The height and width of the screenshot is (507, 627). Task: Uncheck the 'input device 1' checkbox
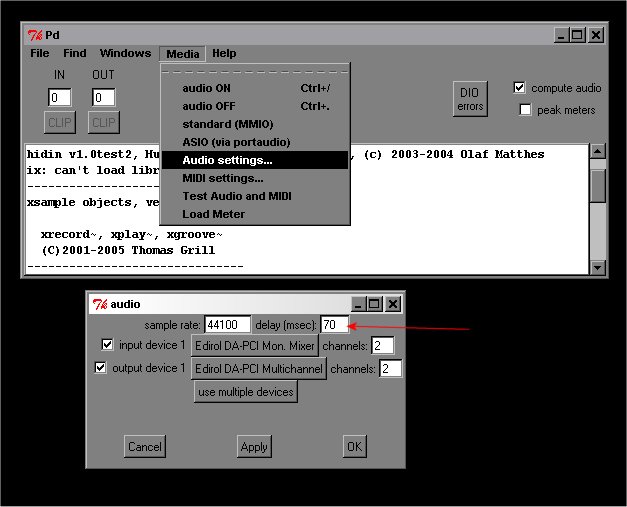tap(108, 345)
